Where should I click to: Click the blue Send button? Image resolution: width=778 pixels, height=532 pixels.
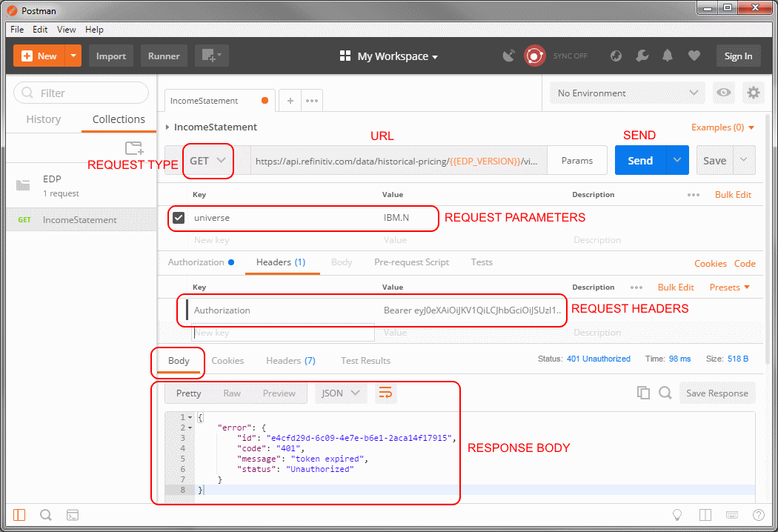tap(640, 160)
